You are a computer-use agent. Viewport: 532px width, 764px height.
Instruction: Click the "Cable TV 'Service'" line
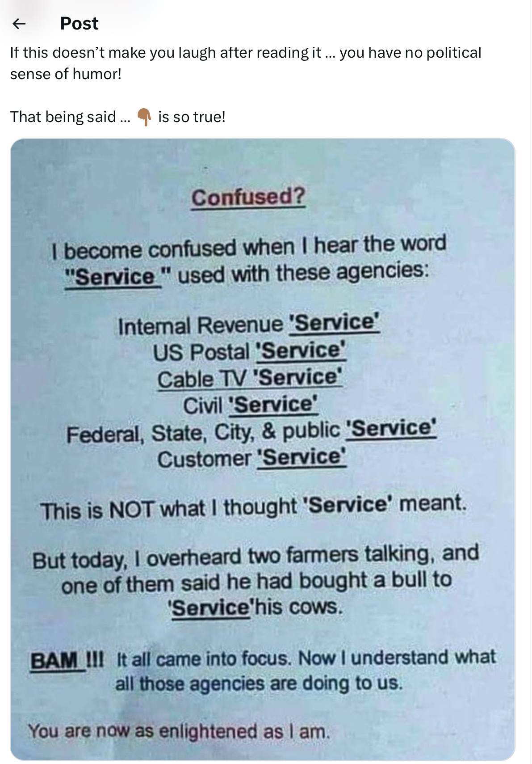click(x=250, y=378)
